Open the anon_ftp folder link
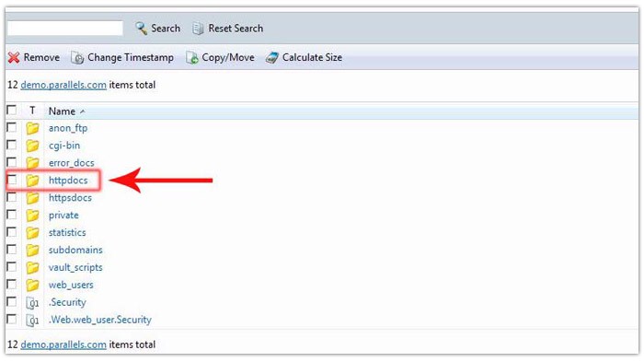The height and width of the screenshot is (362, 644). (68, 128)
